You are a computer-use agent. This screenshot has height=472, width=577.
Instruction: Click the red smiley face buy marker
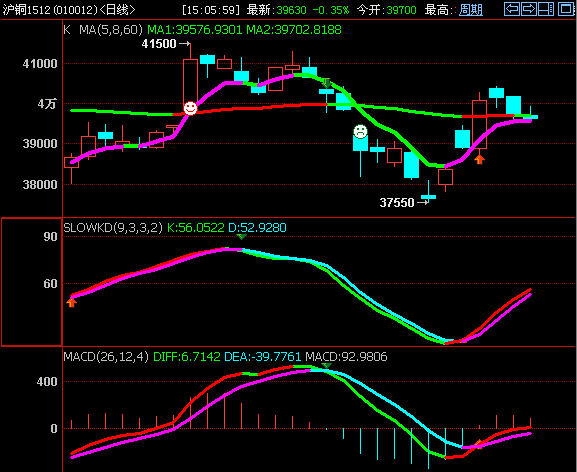point(190,108)
